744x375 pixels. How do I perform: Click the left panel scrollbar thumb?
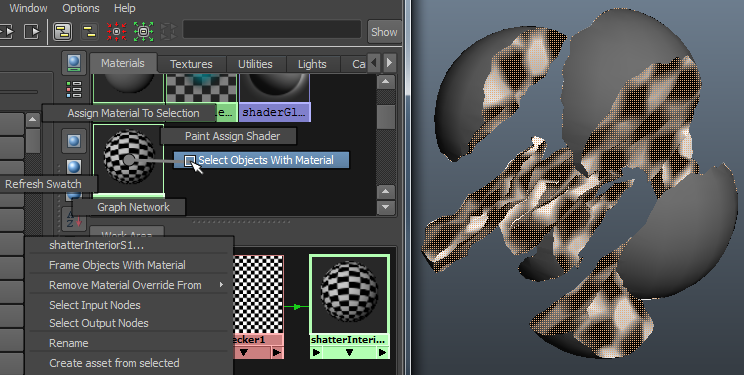(32, 141)
